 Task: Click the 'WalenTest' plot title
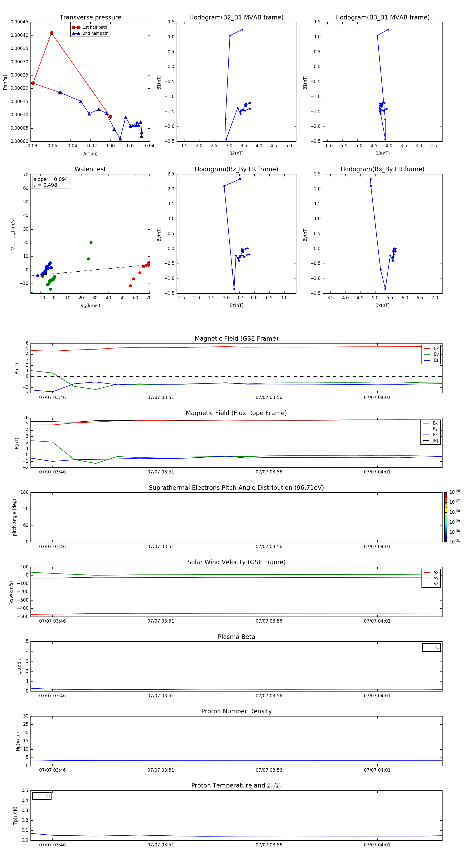click(90, 169)
